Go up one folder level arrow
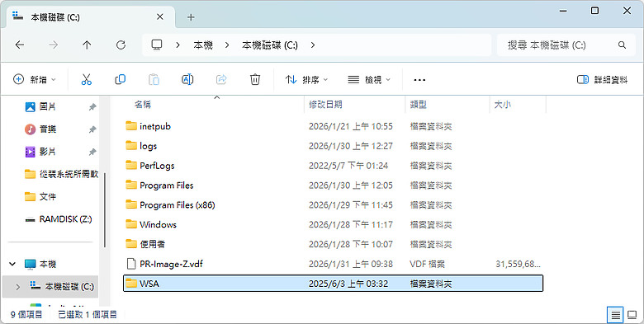 tap(87, 45)
